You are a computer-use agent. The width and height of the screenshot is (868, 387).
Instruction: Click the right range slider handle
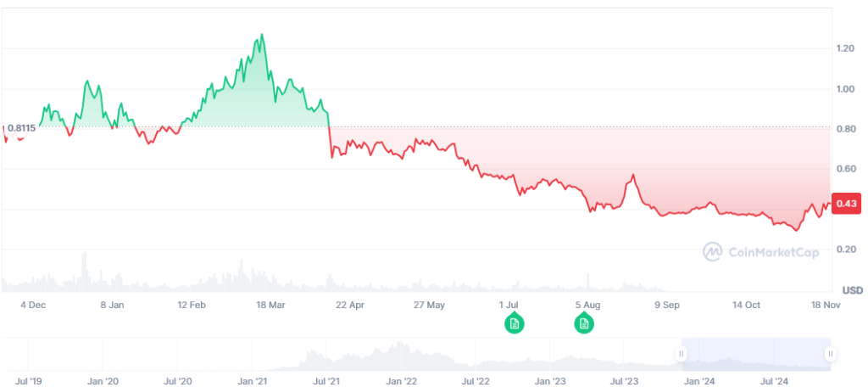tap(831, 353)
